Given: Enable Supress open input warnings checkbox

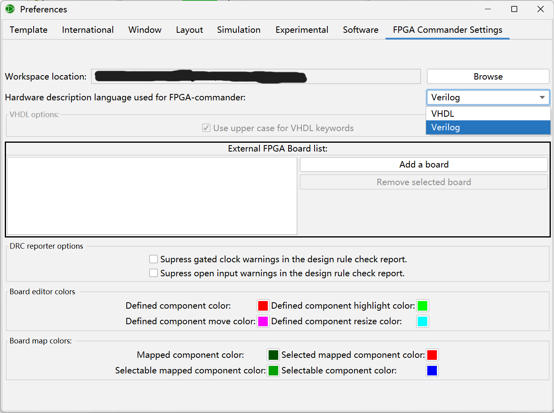Looking at the screenshot, I should [153, 273].
